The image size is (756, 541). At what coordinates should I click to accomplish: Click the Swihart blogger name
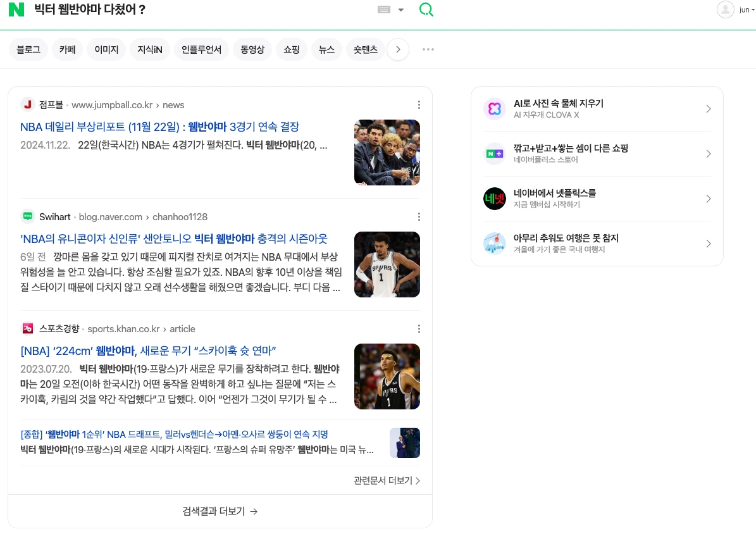55,217
